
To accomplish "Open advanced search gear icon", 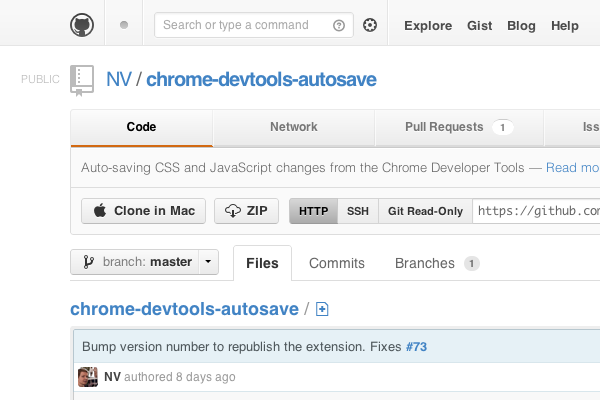I will tap(370, 25).
